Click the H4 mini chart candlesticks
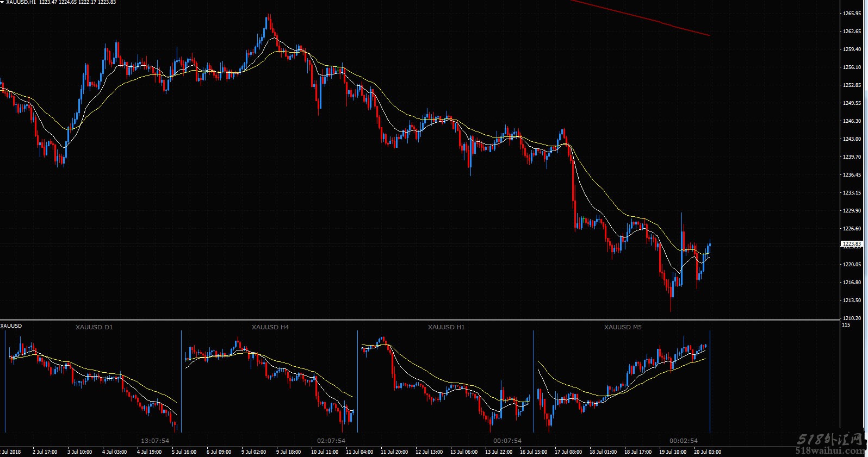 [270, 385]
